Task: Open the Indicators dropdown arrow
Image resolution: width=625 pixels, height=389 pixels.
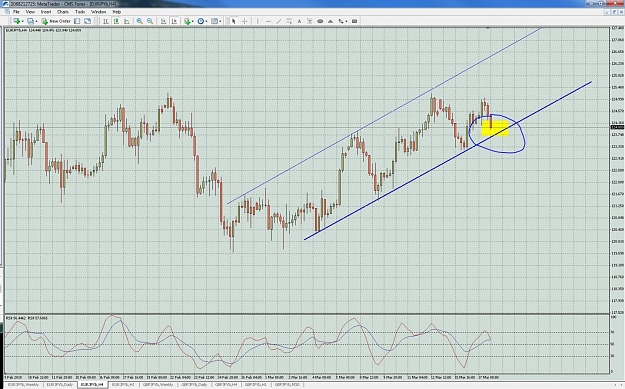Action: (193, 21)
